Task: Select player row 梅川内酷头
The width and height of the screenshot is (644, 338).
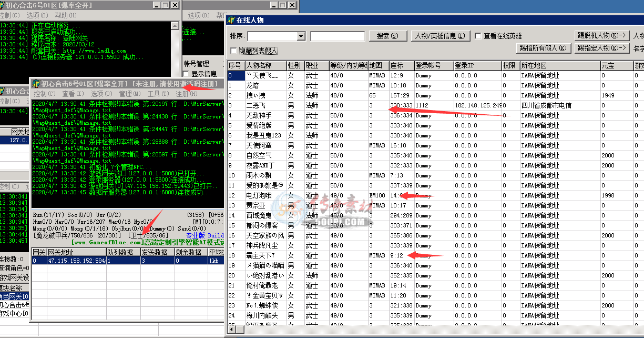Action: click(x=435, y=315)
